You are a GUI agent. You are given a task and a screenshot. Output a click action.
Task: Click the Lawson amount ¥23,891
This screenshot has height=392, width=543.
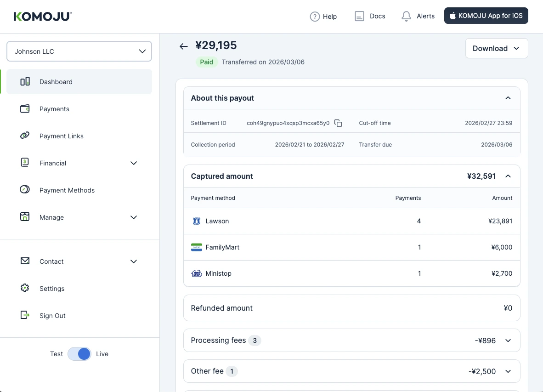[500, 221]
